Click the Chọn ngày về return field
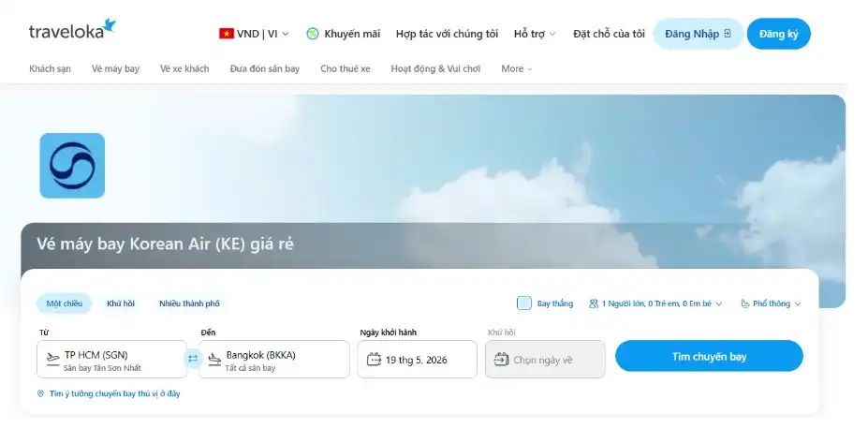The image size is (868, 429). (545, 360)
